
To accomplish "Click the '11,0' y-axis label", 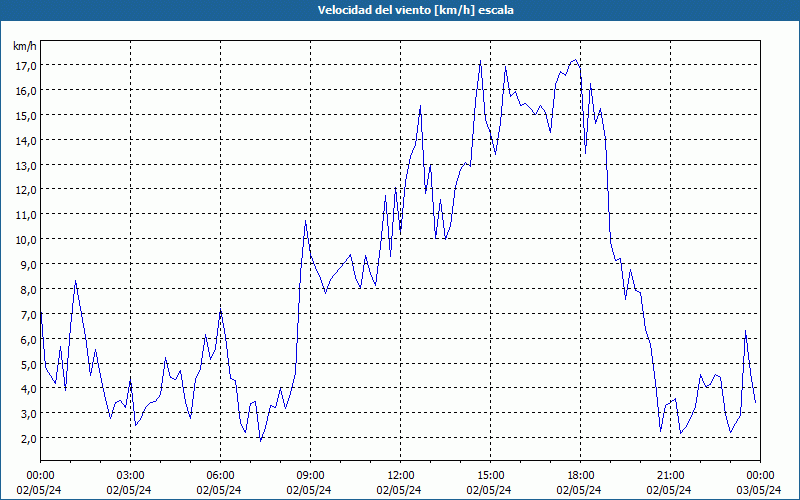I will [25, 215].
